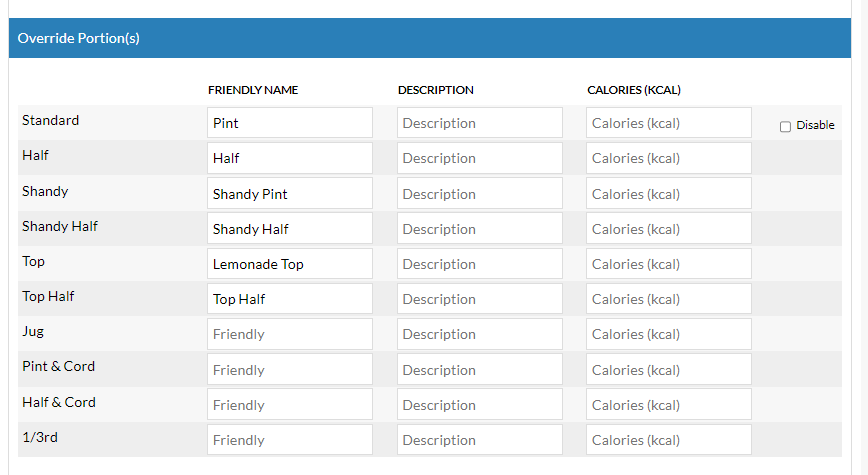This screenshot has width=868, height=475.
Task: Click the Shandy Pint friendly name field
Action: point(289,194)
